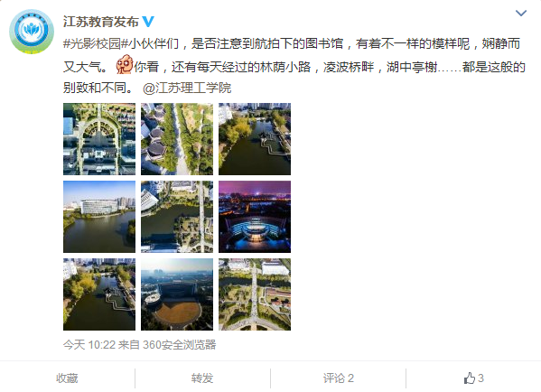
Task: Click 收藏 to favorite the post
Action: [67, 378]
